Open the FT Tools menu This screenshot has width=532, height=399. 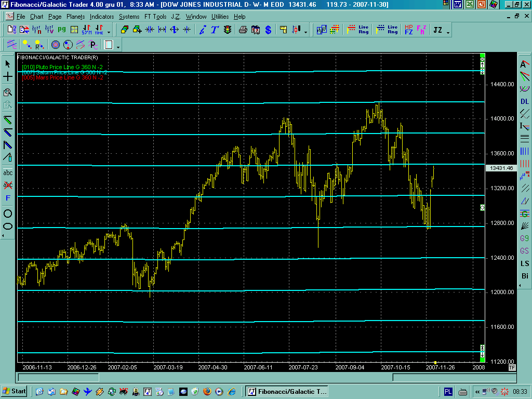pos(155,17)
